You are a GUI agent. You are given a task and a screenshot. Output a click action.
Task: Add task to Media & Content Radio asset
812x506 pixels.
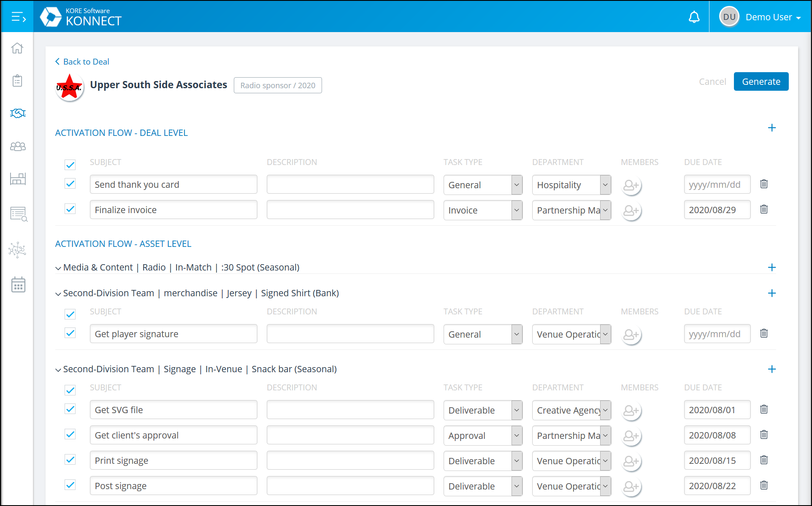[x=772, y=268]
